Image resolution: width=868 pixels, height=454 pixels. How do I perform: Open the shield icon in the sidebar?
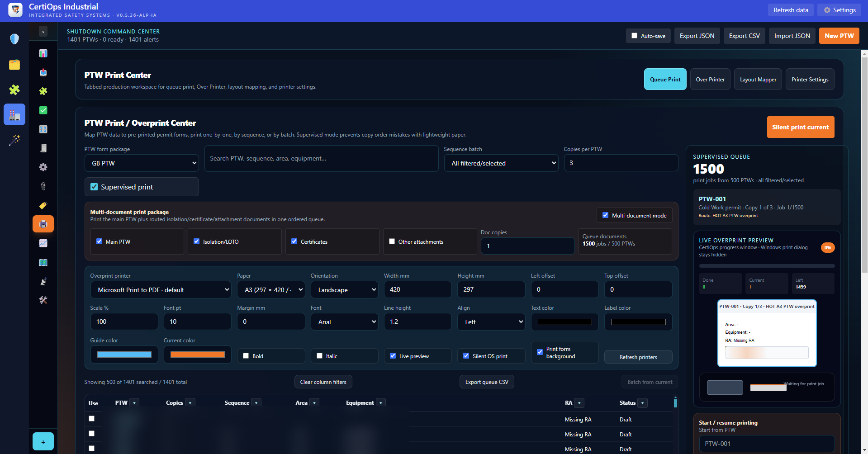coord(14,39)
